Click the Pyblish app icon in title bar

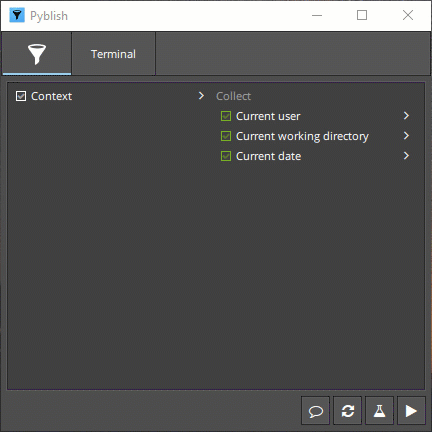(x=17, y=15)
